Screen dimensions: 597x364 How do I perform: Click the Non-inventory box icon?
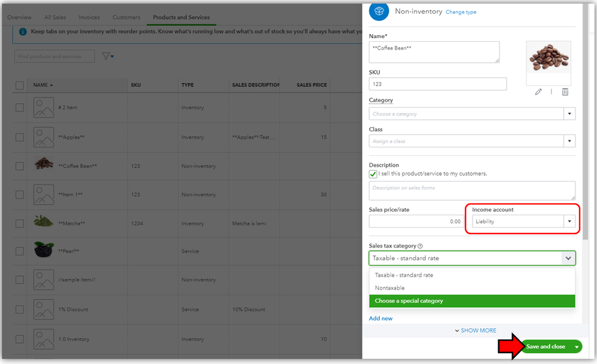click(379, 11)
